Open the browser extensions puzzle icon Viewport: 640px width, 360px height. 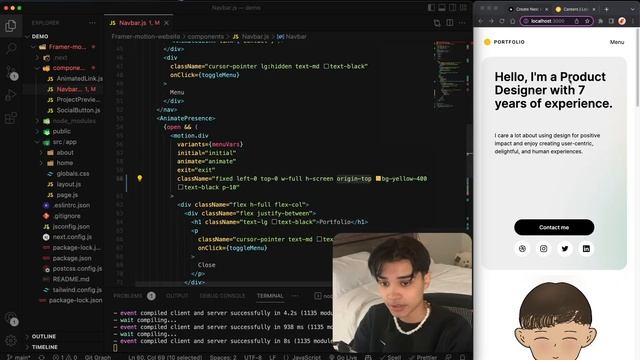[x=600, y=21]
